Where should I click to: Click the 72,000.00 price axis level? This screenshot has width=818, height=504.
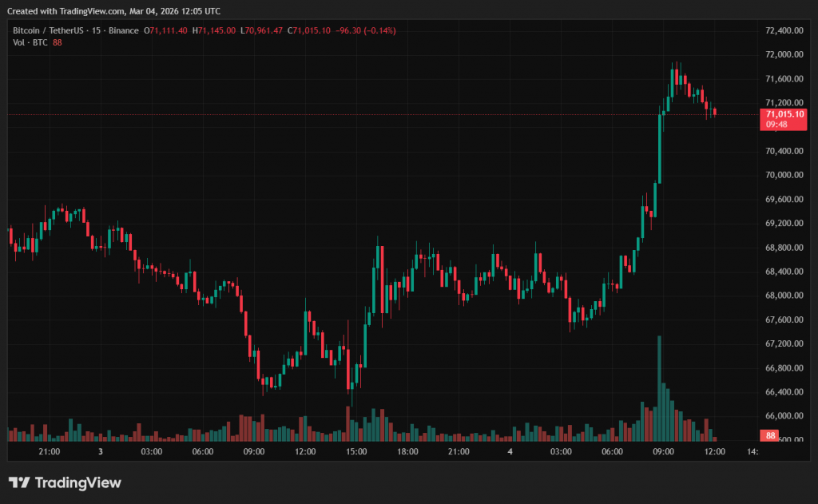click(x=783, y=54)
